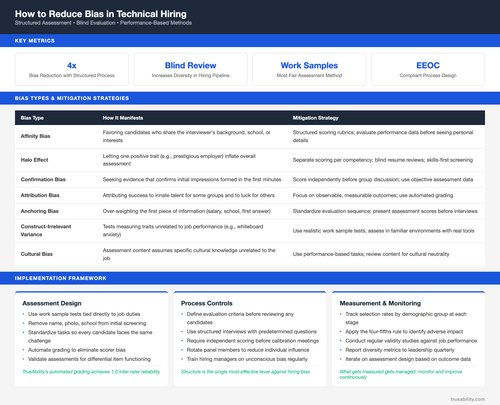Click description 'Letting one positive trait' for Halo Effect
This screenshot has width=500, height=405.
179,160
